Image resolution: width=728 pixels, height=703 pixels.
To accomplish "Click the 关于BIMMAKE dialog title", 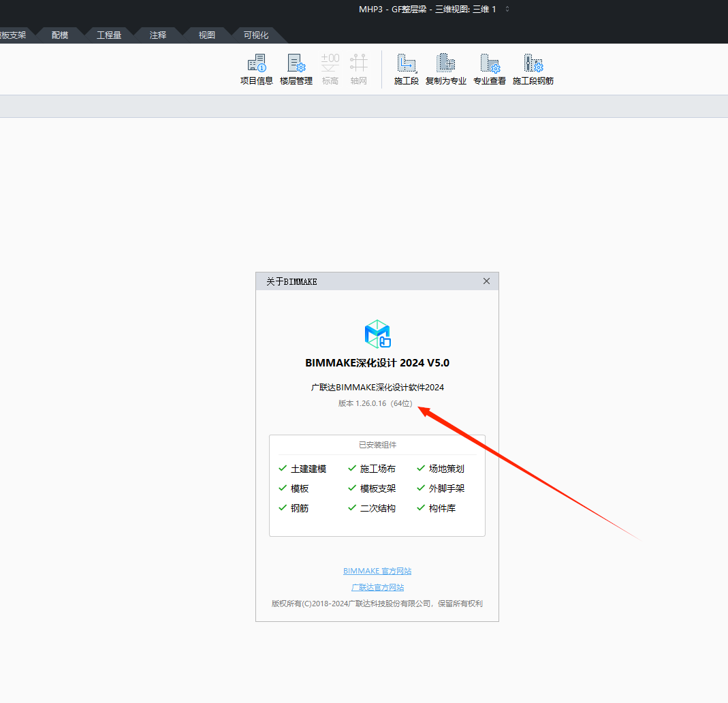I will (291, 282).
